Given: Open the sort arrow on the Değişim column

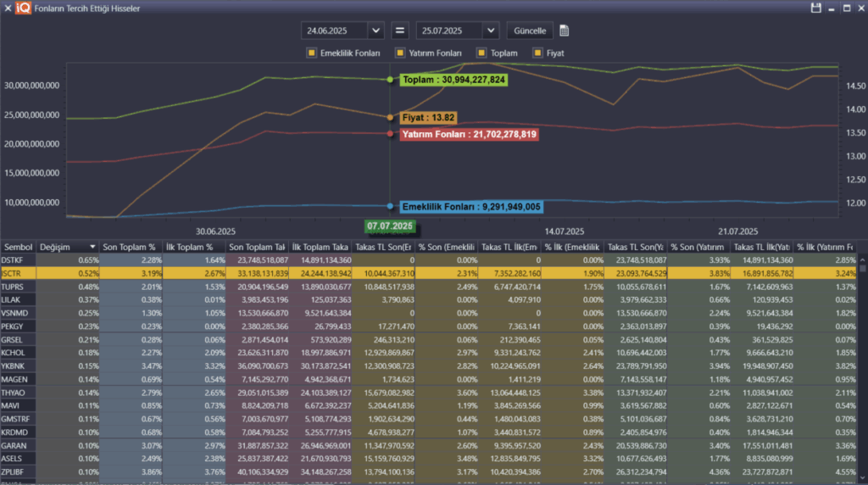Looking at the screenshot, I should click(x=92, y=247).
